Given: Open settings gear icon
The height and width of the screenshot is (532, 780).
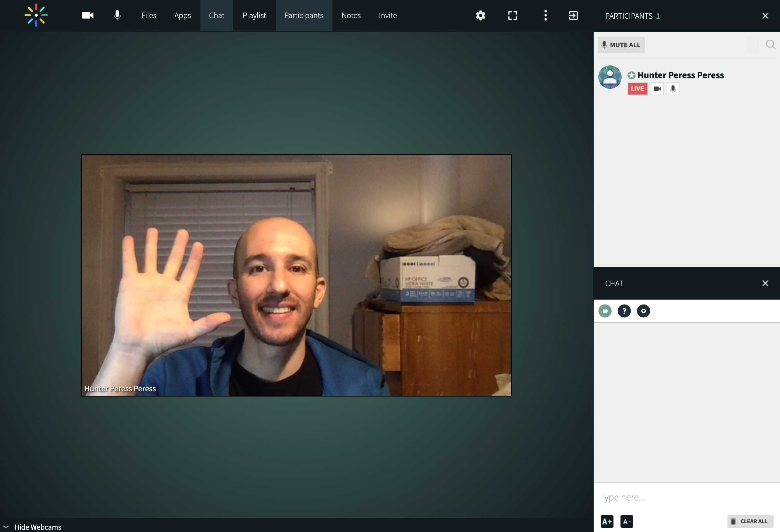Looking at the screenshot, I should [x=480, y=15].
